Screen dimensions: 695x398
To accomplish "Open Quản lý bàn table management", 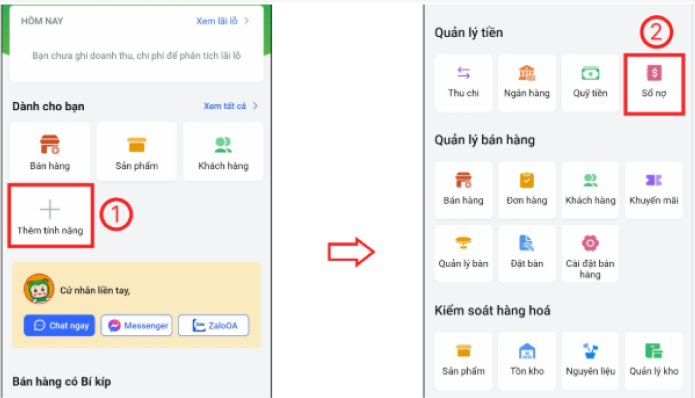I will click(463, 254).
